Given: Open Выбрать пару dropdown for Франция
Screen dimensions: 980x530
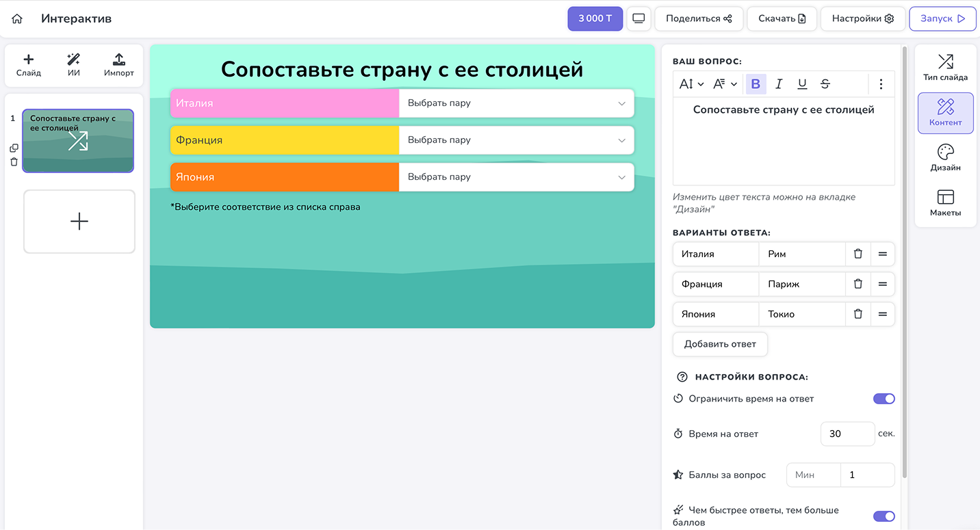Looking at the screenshot, I should point(516,140).
